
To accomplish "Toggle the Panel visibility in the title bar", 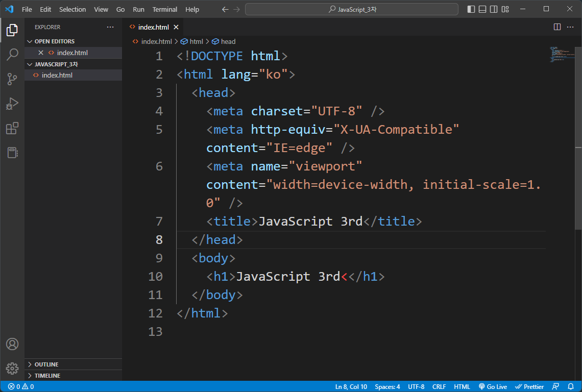I will click(481, 9).
